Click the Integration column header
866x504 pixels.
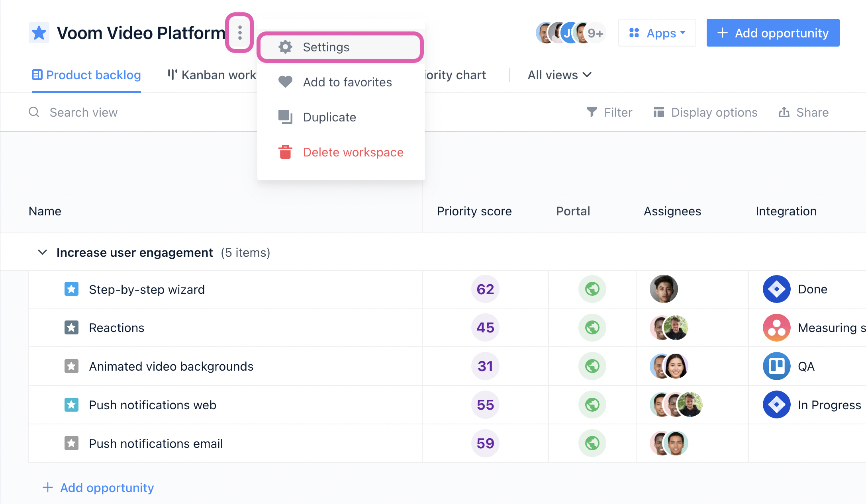pyautogui.click(x=786, y=211)
